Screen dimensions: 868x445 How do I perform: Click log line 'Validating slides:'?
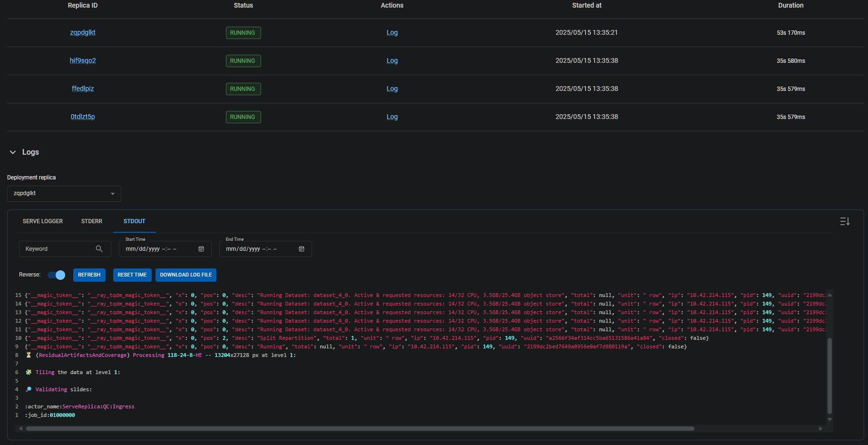point(59,389)
